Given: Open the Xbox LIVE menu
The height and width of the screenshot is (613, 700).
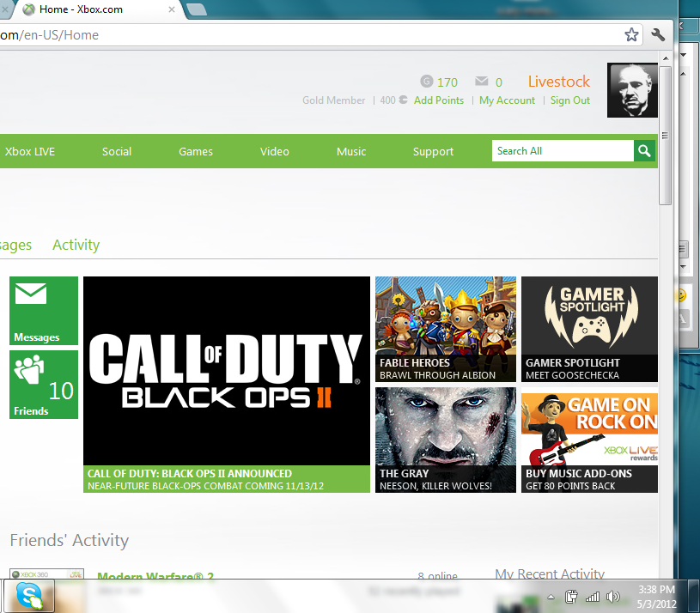Looking at the screenshot, I should [30, 151].
